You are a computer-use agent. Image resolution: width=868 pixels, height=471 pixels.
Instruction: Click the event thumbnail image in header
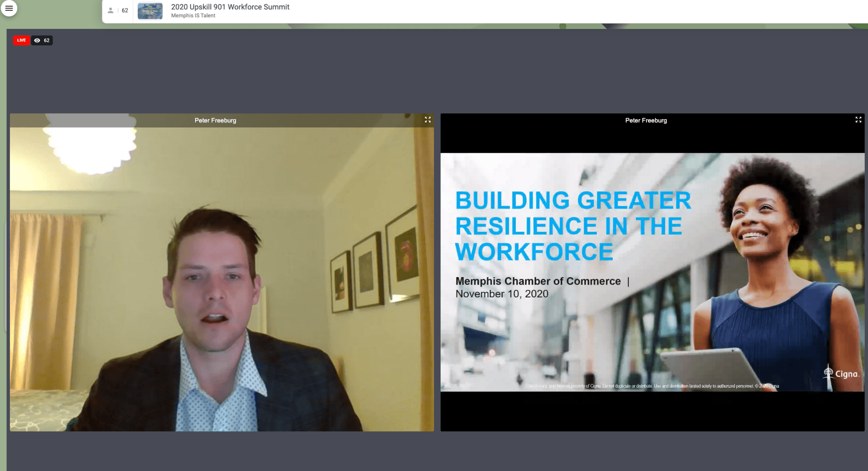(150, 11)
